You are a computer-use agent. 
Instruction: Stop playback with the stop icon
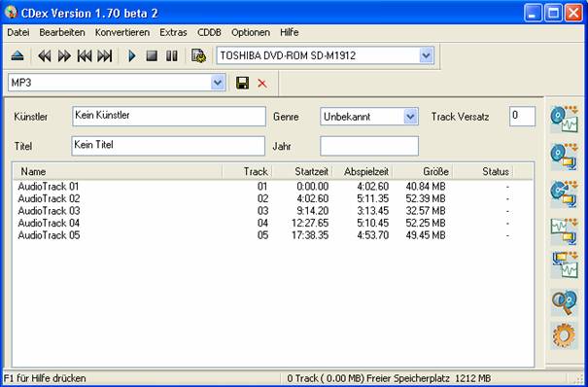click(x=152, y=56)
